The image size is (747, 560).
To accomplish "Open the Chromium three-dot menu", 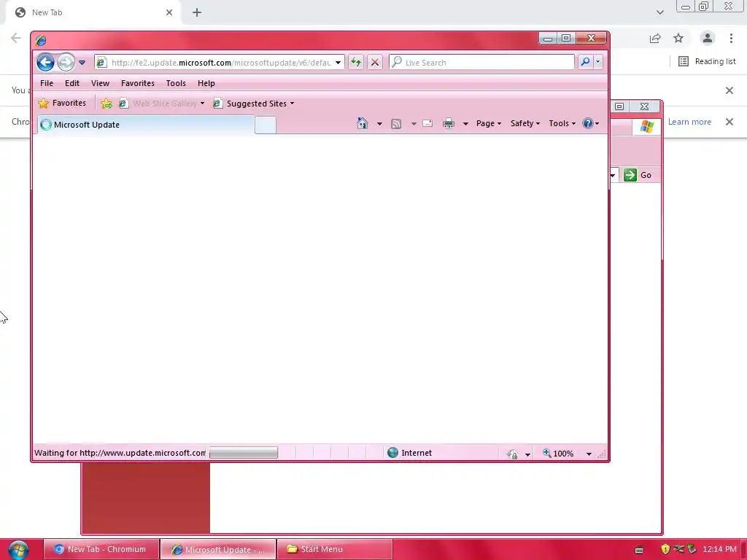I will coord(731,38).
